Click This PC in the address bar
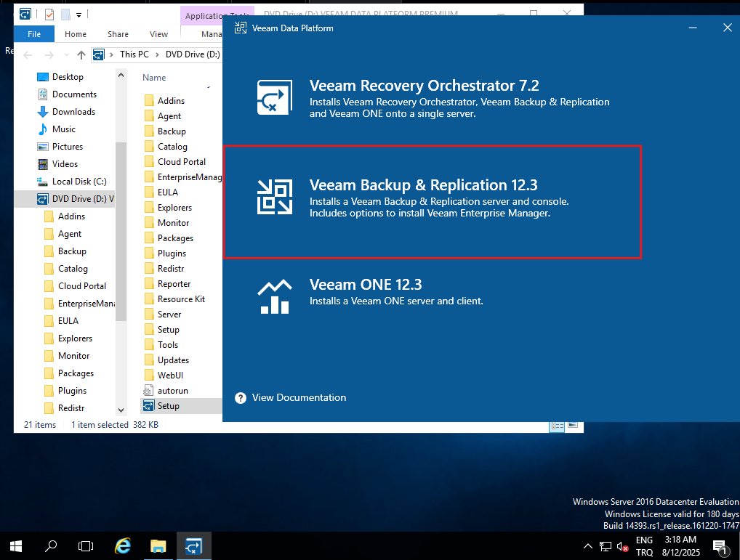Screen dimensions: 740x560 point(134,54)
